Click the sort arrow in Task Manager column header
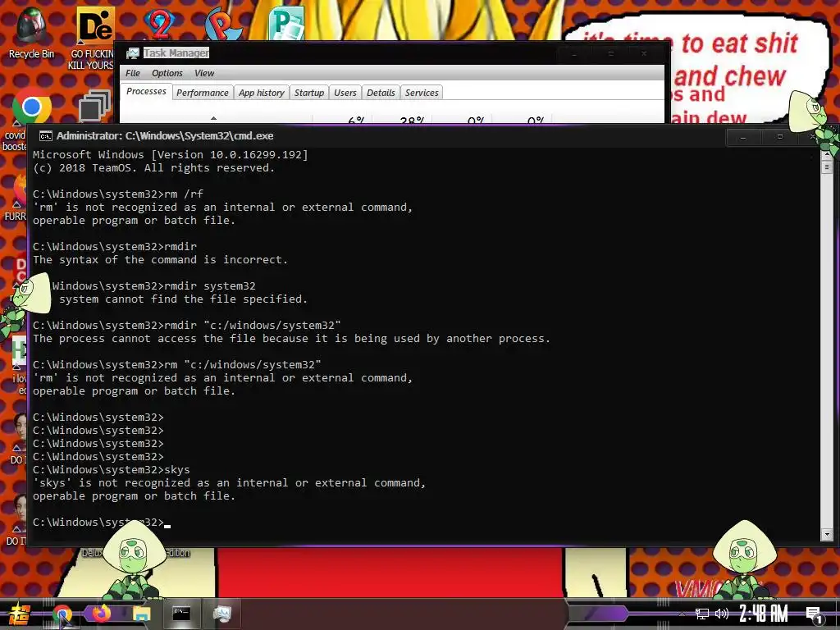Screen dimensions: 840x630 pyautogui.click(x=214, y=118)
